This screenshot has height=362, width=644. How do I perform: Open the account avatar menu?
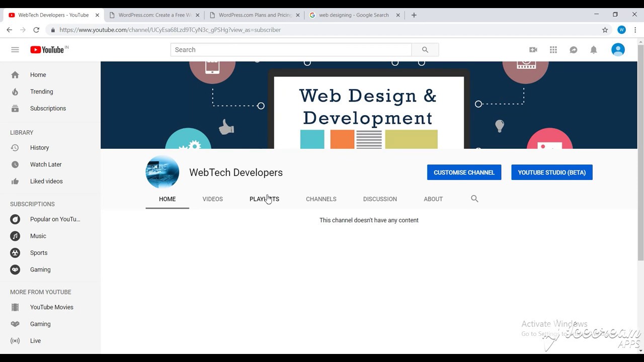(x=618, y=50)
